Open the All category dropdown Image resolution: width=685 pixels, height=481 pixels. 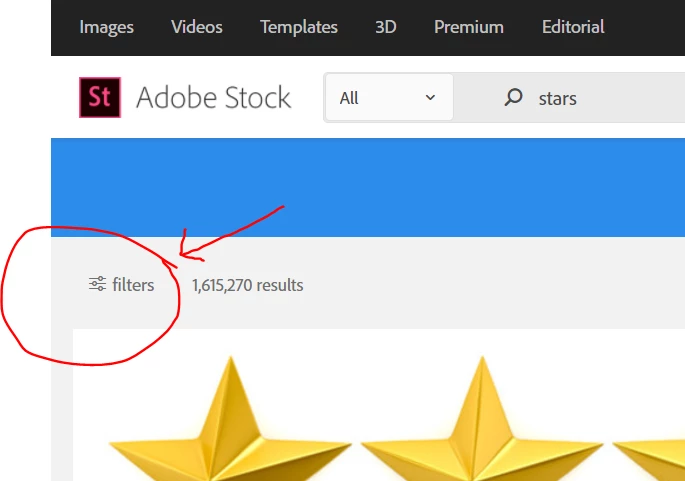[389, 97]
